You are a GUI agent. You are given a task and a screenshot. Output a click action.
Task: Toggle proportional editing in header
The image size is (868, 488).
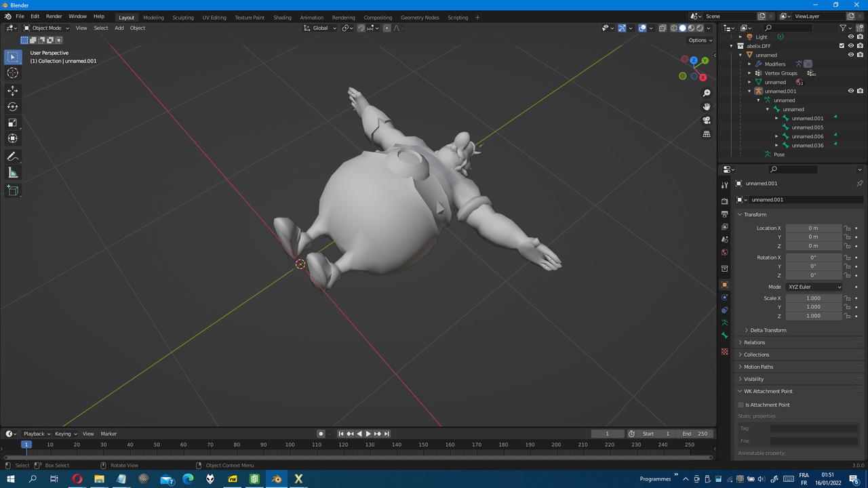pos(387,28)
